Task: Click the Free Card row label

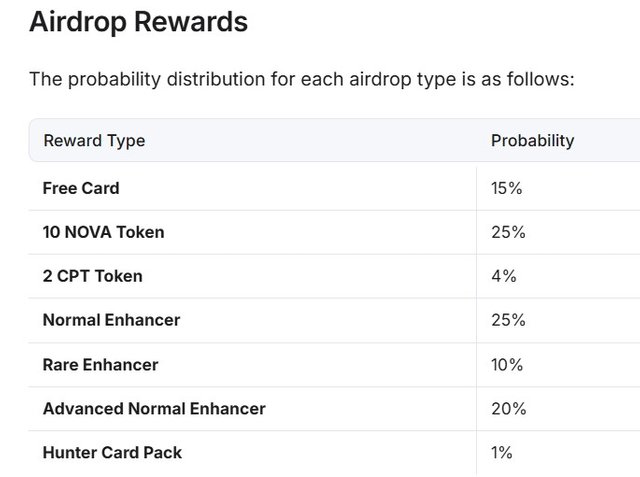Action: click(81, 188)
